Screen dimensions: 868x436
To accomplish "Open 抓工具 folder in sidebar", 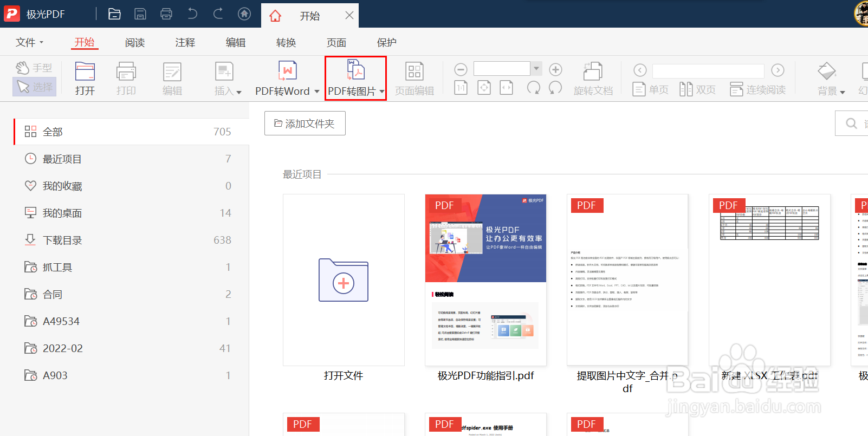I will coord(131,267).
